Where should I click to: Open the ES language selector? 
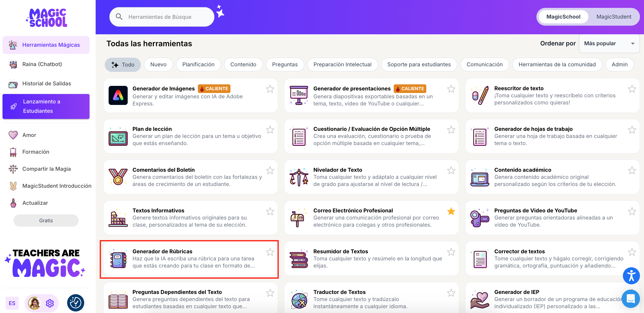12,303
